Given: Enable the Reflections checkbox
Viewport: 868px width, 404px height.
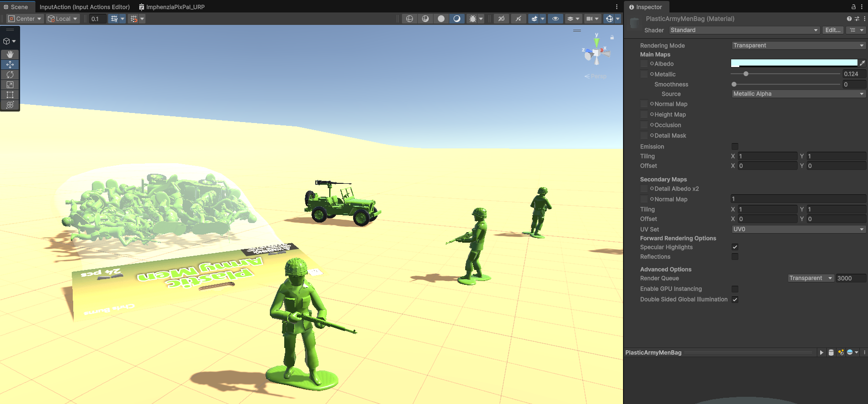Looking at the screenshot, I should 735,257.
